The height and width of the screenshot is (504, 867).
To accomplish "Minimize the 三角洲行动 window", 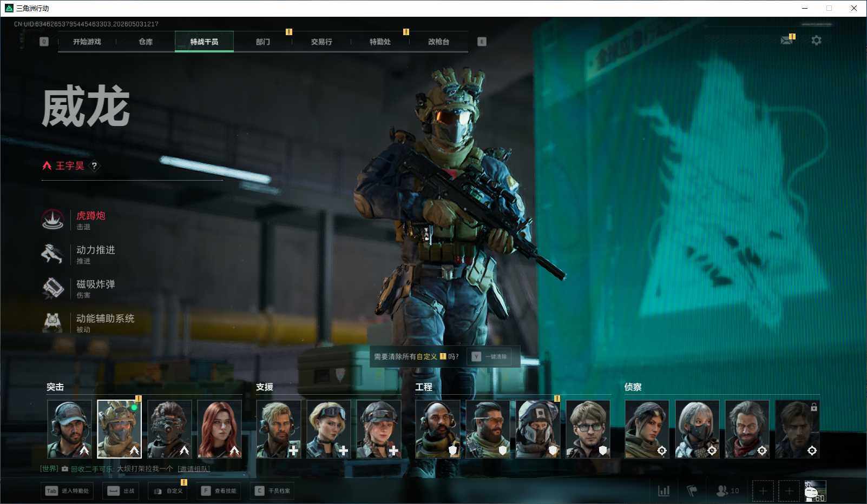I will [x=805, y=8].
